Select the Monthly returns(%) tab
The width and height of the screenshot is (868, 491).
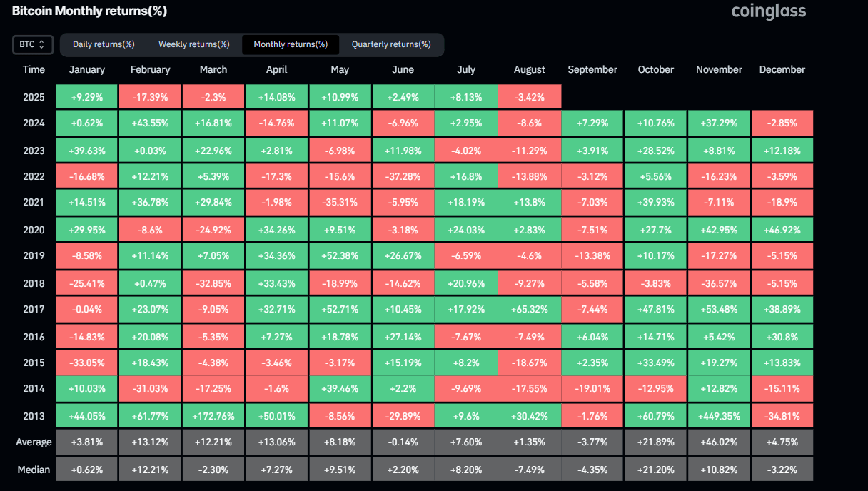[x=290, y=44]
